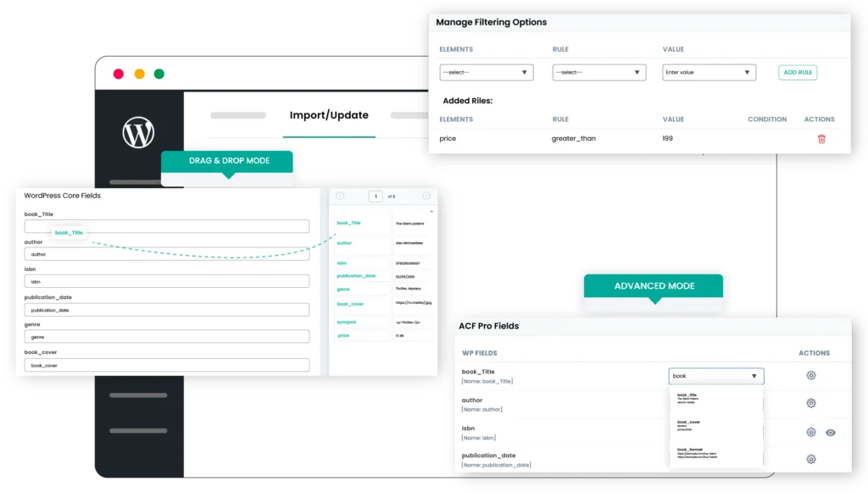Click the page number box in preview pagination

[x=375, y=196]
